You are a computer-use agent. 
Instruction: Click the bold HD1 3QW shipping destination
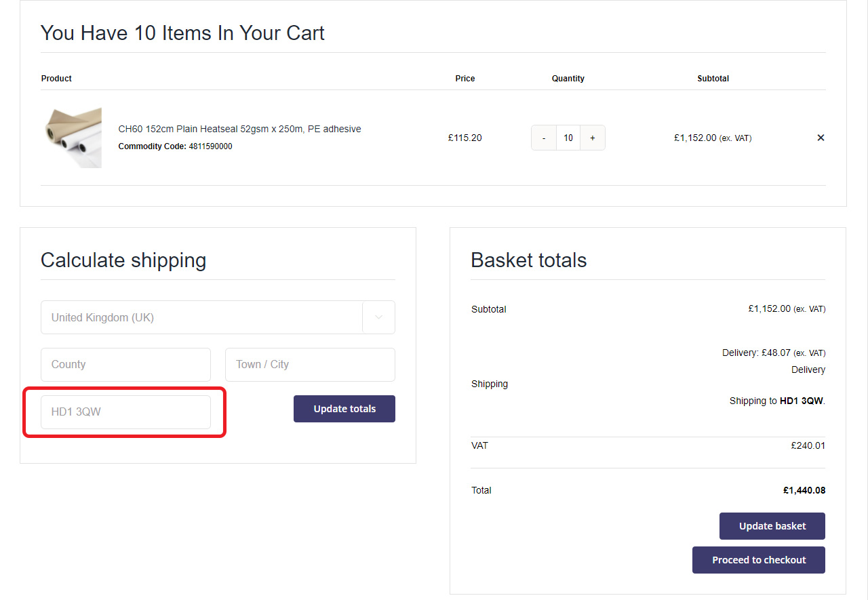pos(801,401)
